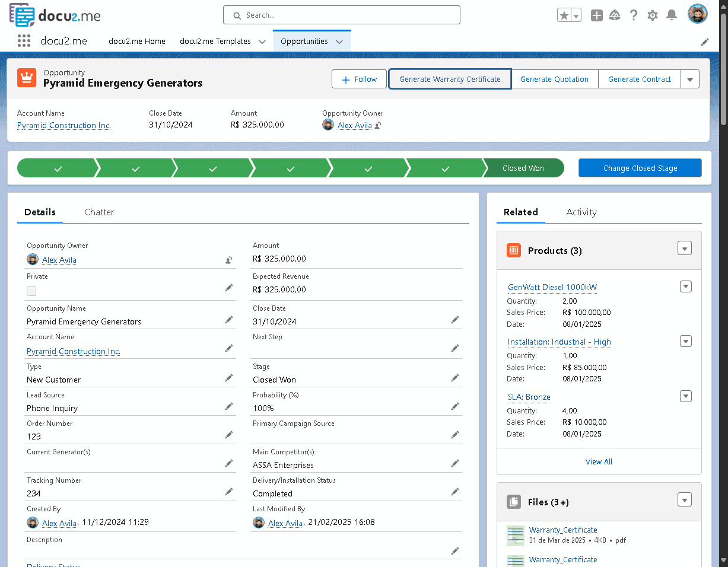Select the Closed Won path stage
This screenshot has height=567, width=728.
point(523,168)
